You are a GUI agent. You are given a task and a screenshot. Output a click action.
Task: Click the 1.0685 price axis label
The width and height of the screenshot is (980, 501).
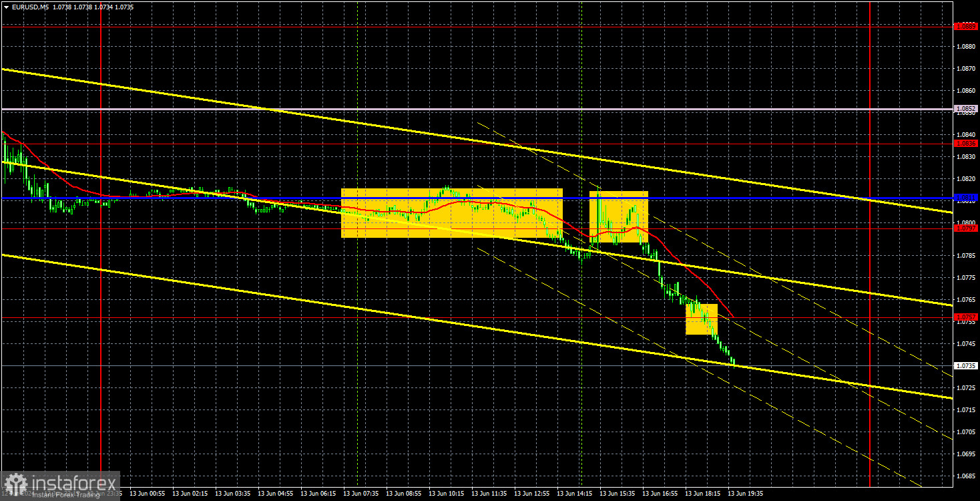point(966,476)
